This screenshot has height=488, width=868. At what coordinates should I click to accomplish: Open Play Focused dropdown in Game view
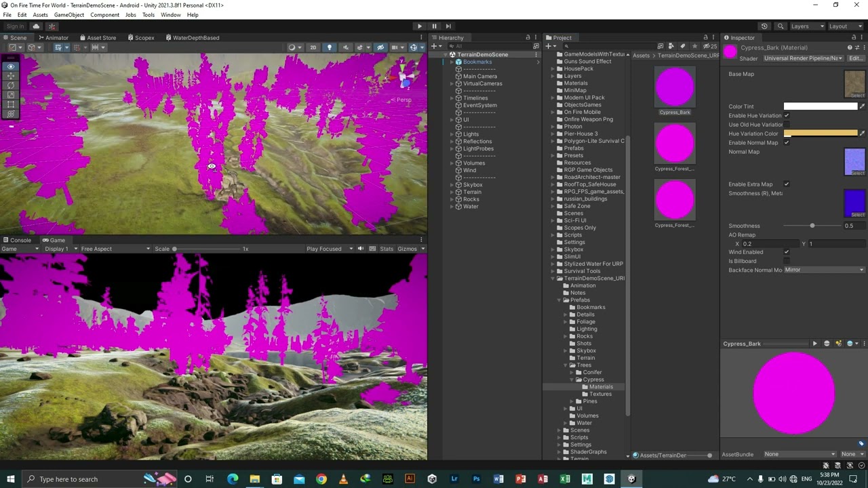[x=330, y=249]
